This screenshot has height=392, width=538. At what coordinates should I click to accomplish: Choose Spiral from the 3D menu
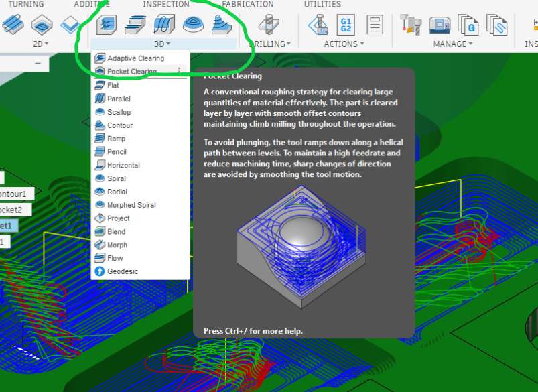point(140,178)
